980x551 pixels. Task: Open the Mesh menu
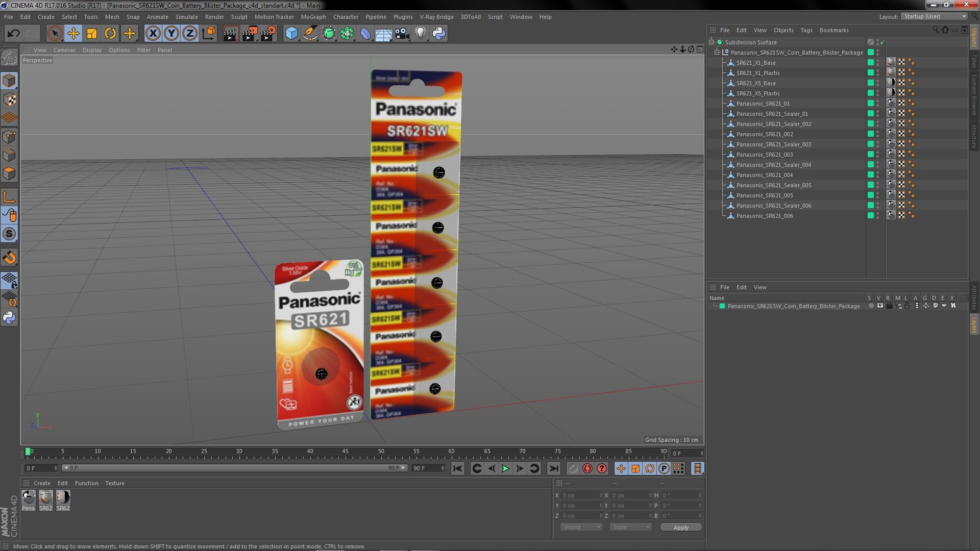pyautogui.click(x=112, y=17)
